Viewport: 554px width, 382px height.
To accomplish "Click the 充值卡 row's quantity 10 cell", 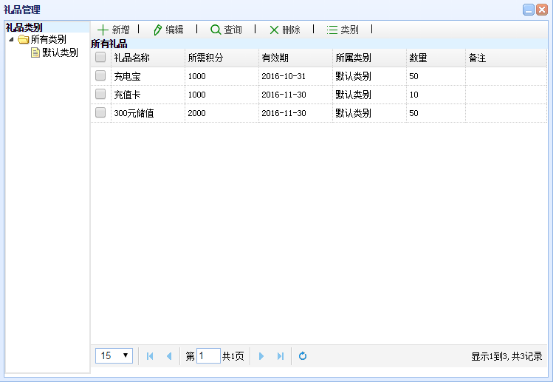I will (436, 95).
